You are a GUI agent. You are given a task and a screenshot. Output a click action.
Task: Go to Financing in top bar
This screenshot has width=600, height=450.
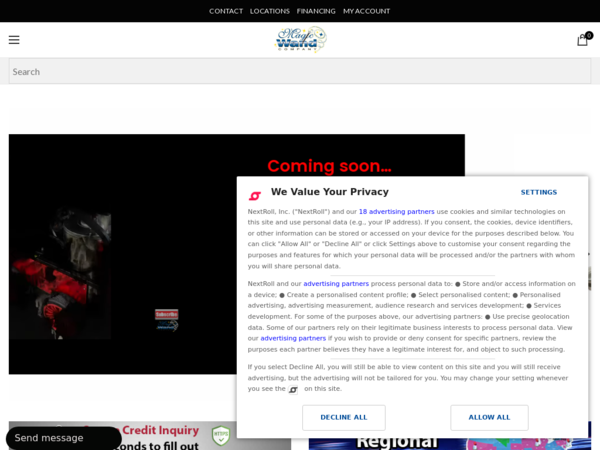[x=316, y=11]
